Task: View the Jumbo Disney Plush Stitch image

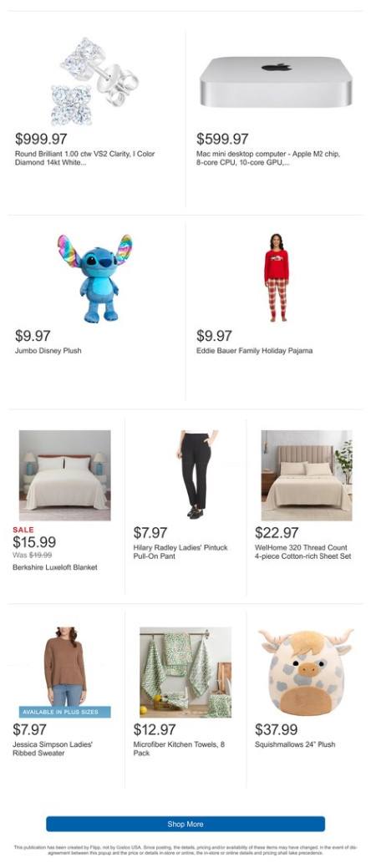Action: coord(94,278)
